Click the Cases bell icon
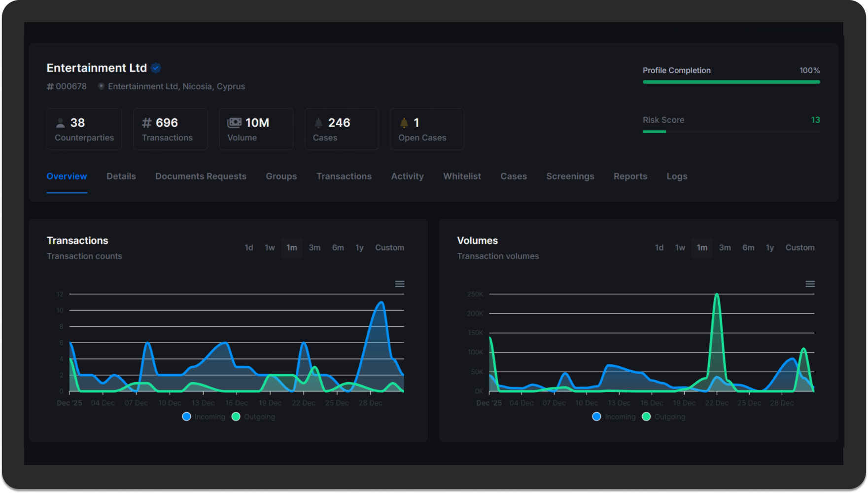Image resolution: width=868 pixels, height=493 pixels. 318,123
